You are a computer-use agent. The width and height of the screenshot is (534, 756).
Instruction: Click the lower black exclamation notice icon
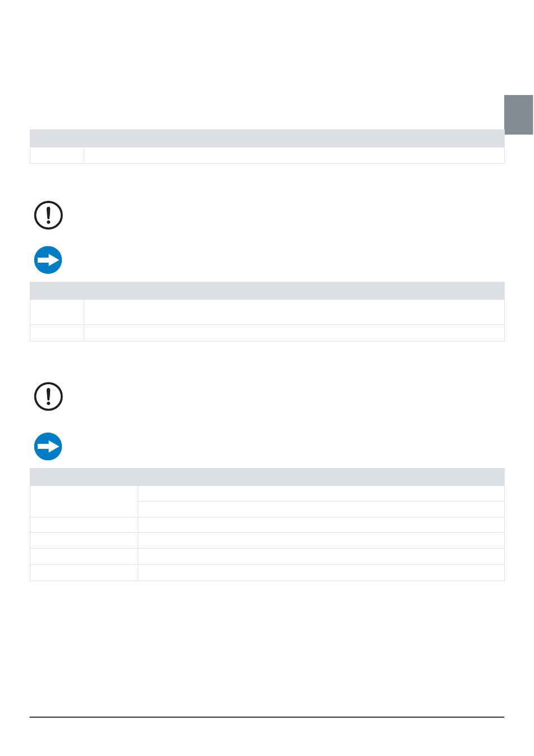(48, 396)
